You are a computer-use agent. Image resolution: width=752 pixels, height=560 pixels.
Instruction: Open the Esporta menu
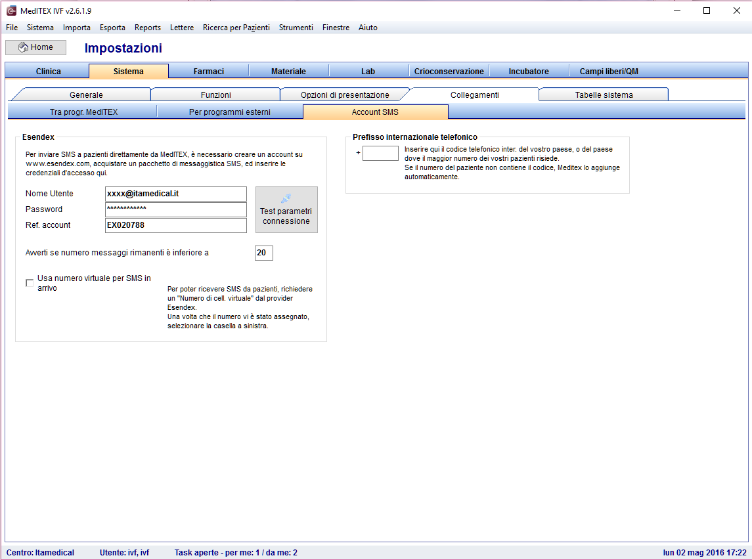point(113,28)
